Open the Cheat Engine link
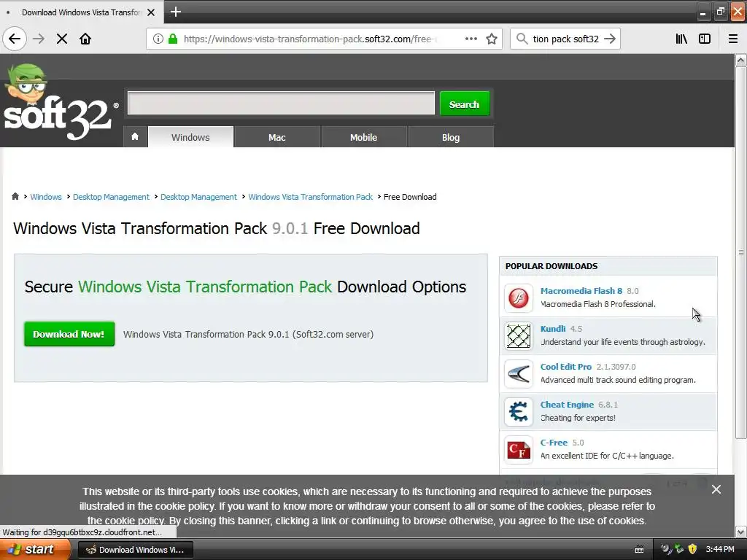This screenshot has height=560, width=747. 567,404
